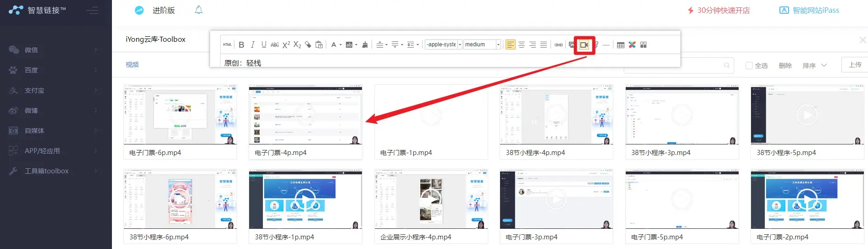Toggle bold formatting in the editor toolbar
Image resolution: width=868 pixels, height=249 pixels.
coord(241,45)
